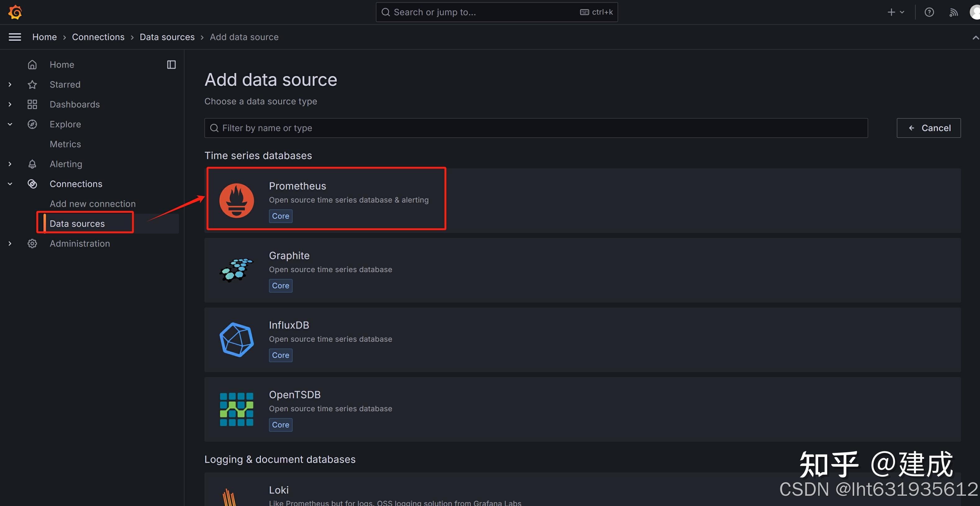Open the Add new connection link
This screenshot has width=980, height=506.
(92, 203)
